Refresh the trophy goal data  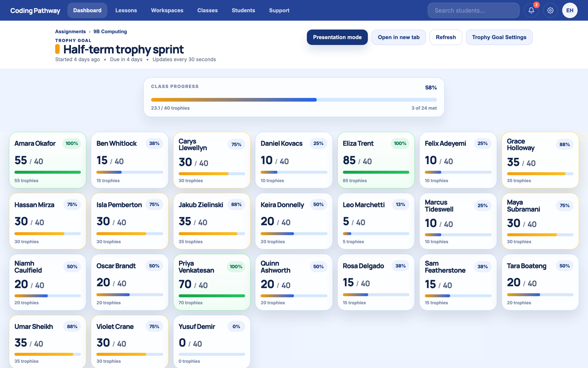click(x=446, y=37)
